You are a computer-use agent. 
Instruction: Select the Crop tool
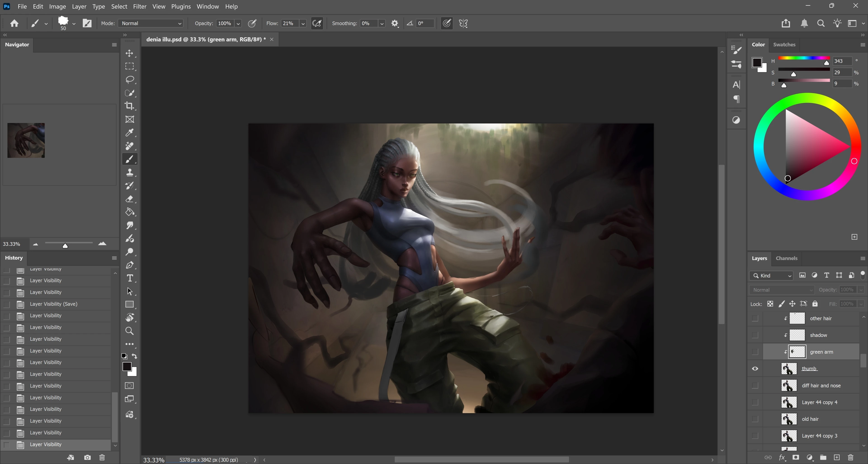[129, 106]
